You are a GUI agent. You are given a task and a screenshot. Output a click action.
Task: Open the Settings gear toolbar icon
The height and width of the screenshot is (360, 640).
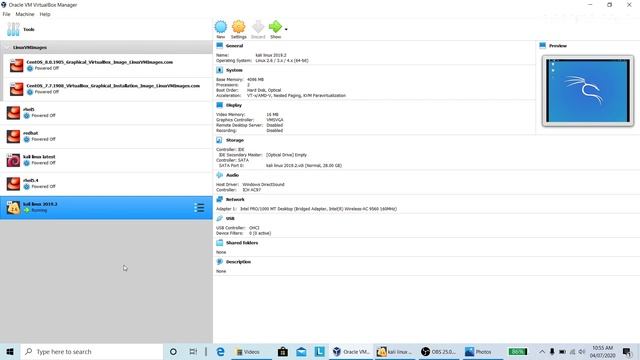click(x=239, y=27)
